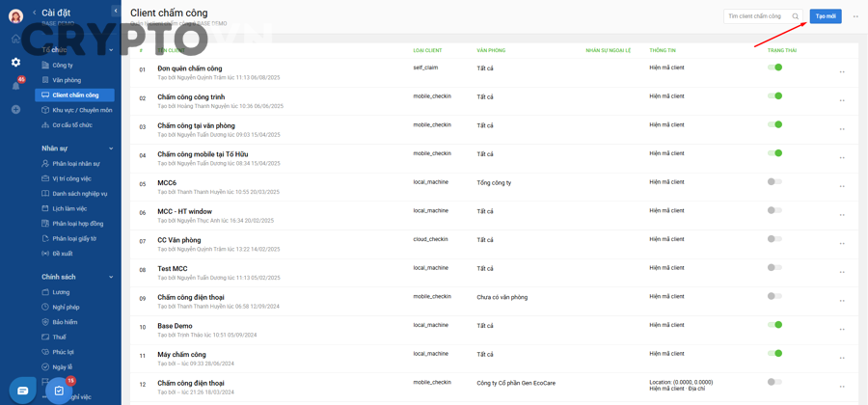Enable the MCC6 client toggle
Viewport: 868px width, 405px height.
774,182
